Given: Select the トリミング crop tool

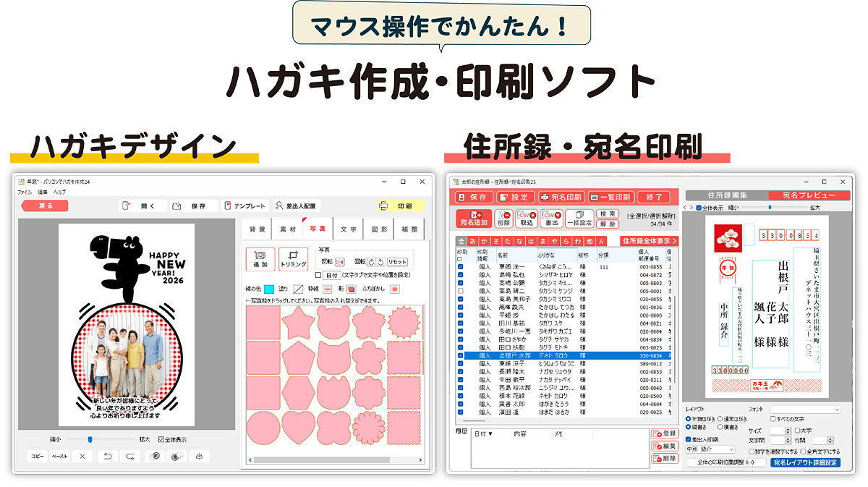Looking at the screenshot, I should 294,259.
